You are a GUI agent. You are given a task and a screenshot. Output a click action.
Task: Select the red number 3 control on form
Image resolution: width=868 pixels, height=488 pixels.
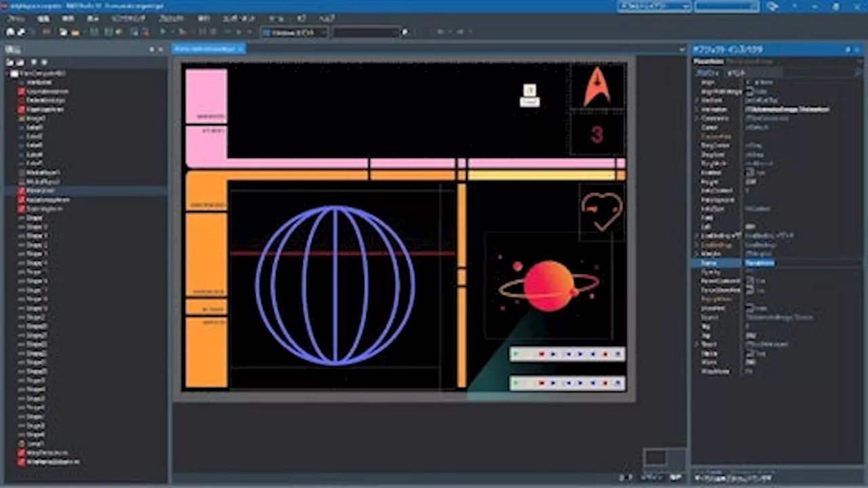(x=597, y=134)
